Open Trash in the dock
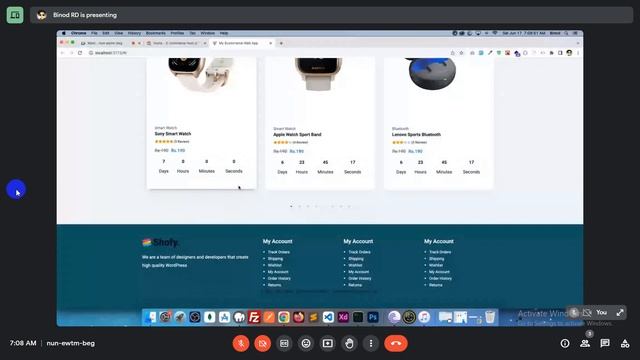 pos(490,317)
